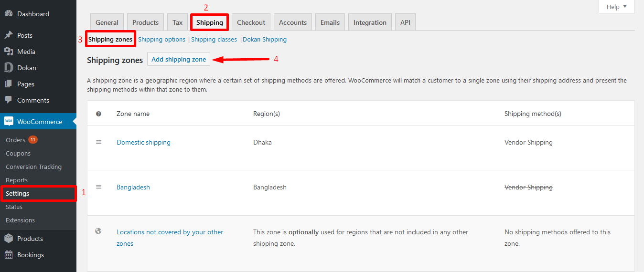644x272 pixels.
Task: Click the orange 11 orders badge
Action: (x=32, y=140)
